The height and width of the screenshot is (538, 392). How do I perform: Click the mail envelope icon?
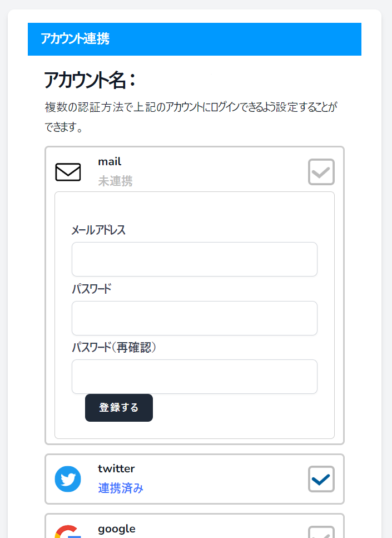[x=68, y=172]
